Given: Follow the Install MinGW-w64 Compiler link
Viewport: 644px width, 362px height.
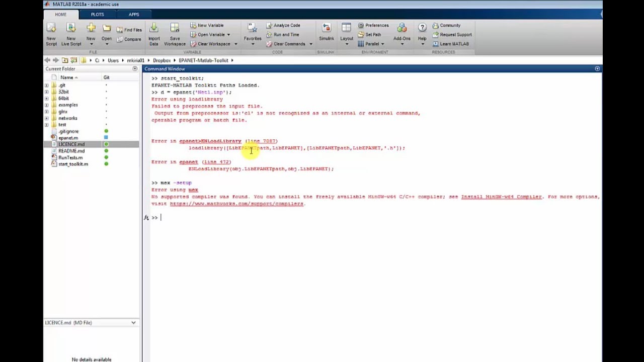Looking at the screenshot, I should coord(501,197).
